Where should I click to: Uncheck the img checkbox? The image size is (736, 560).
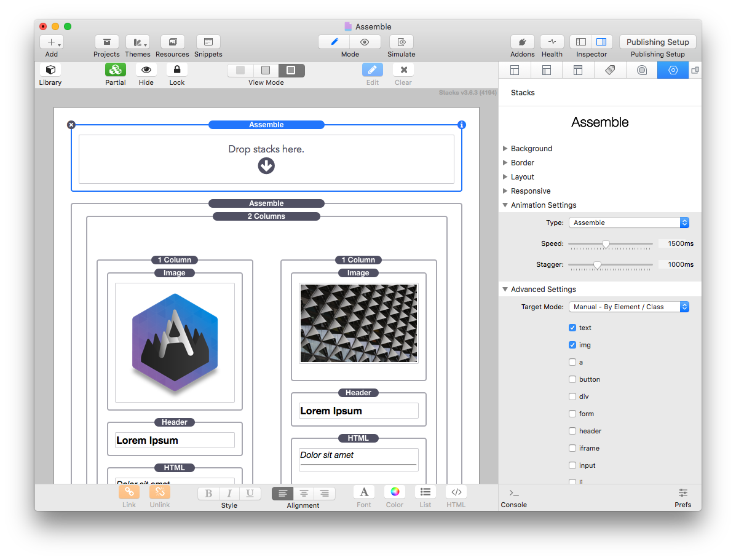coord(572,345)
